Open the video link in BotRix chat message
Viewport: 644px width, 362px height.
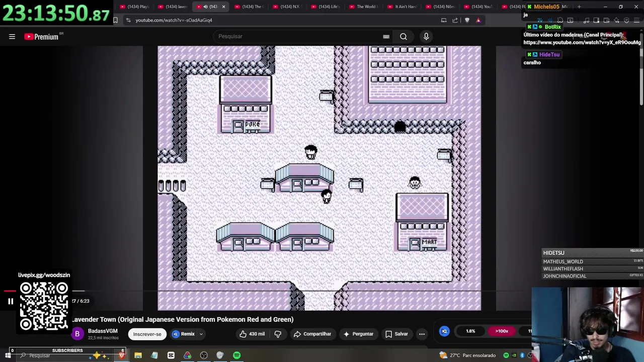coord(582,43)
